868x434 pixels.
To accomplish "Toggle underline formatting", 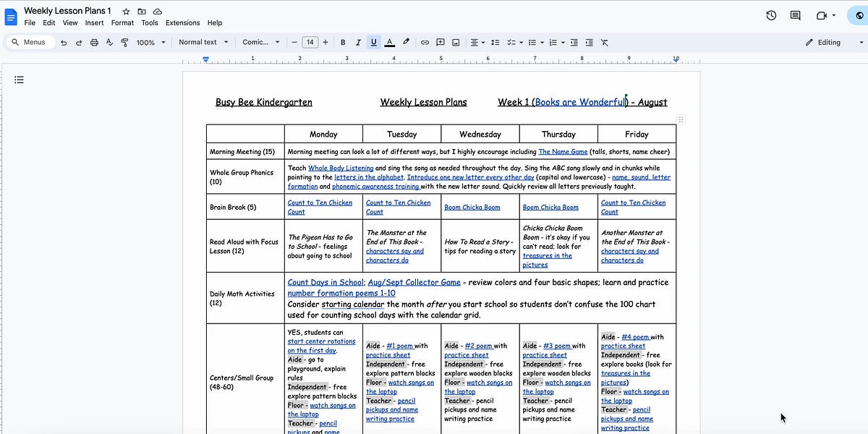I will click(373, 42).
